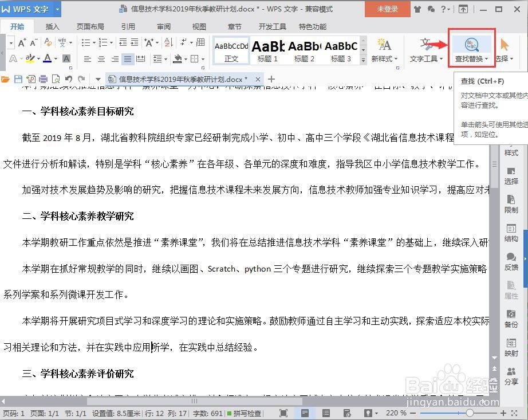Click the 查找替换 button
Screen dimensions: 528x420
tap(471, 50)
